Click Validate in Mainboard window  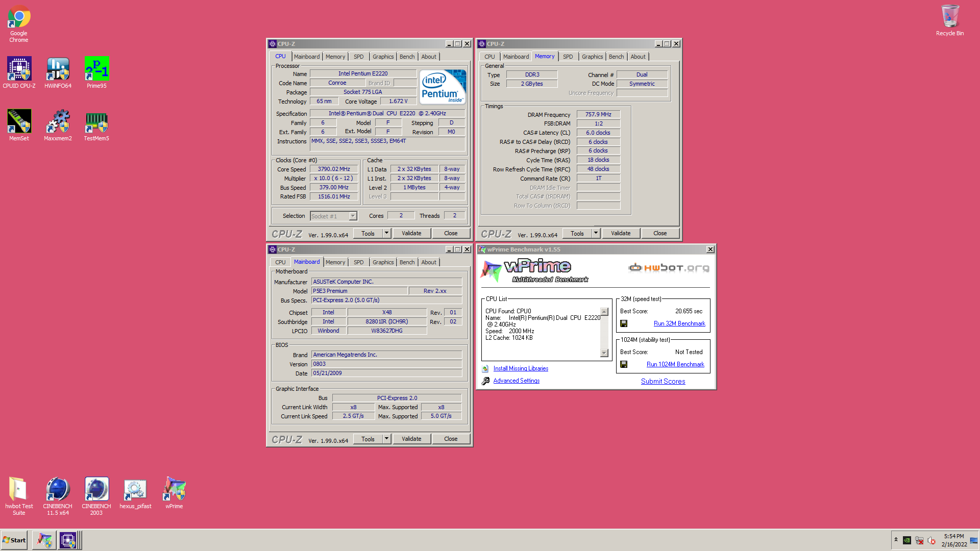point(411,439)
